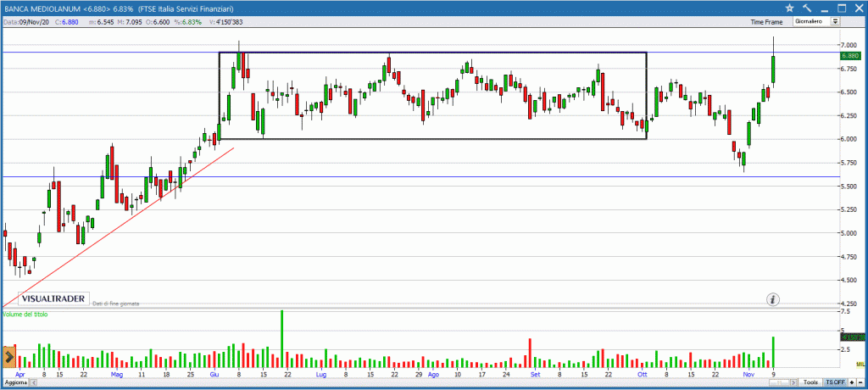Click the 'Time Frame' label
The width and height of the screenshot is (868, 390).
pyautogui.click(x=766, y=22)
